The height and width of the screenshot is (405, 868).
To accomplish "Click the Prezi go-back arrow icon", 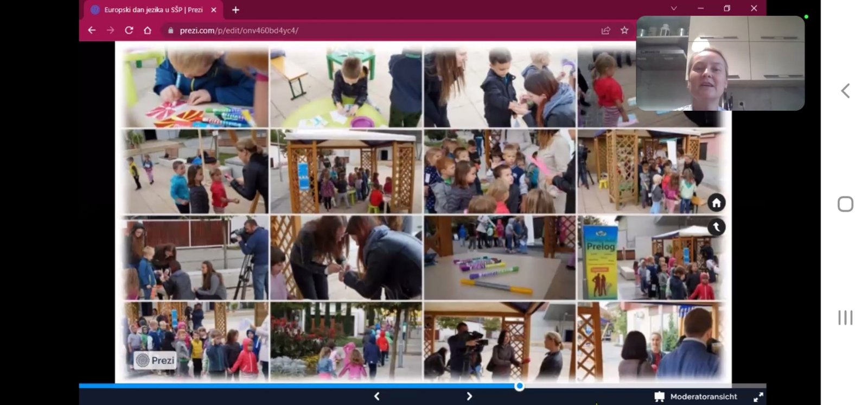I will [x=716, y=227].
